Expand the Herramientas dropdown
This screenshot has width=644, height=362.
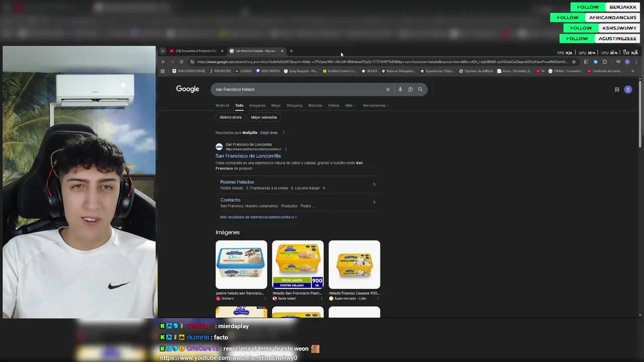(376, 106)
